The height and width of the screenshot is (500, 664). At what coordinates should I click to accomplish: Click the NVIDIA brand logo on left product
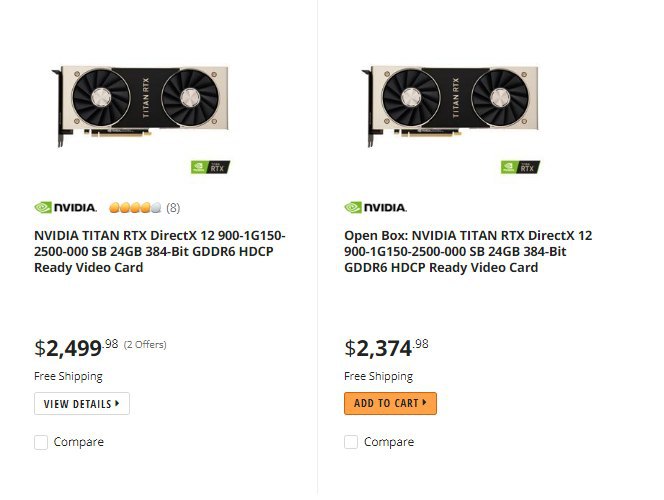pyautogui.click(x=65, y=207)
